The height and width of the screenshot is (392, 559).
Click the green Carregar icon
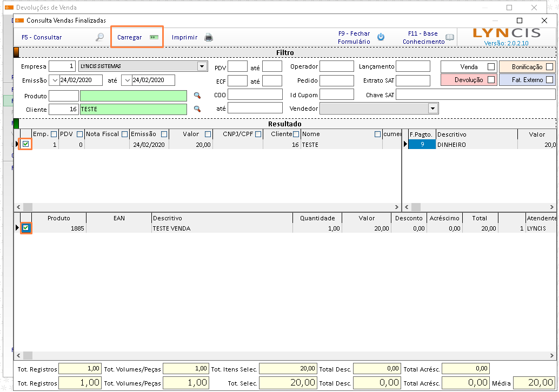point(154,38)
